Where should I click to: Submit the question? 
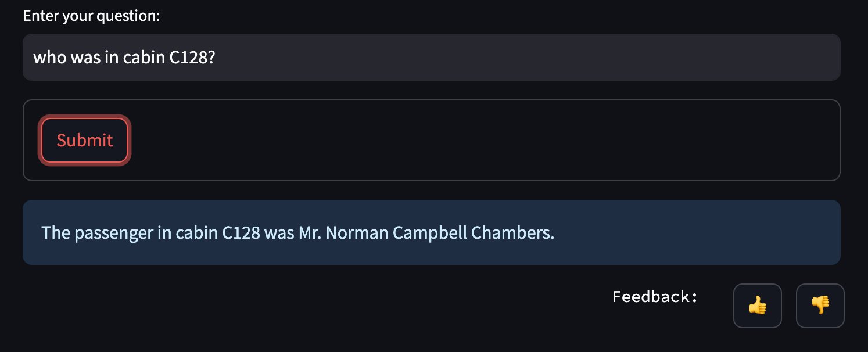pyautogui.click(x=85, y=140)
